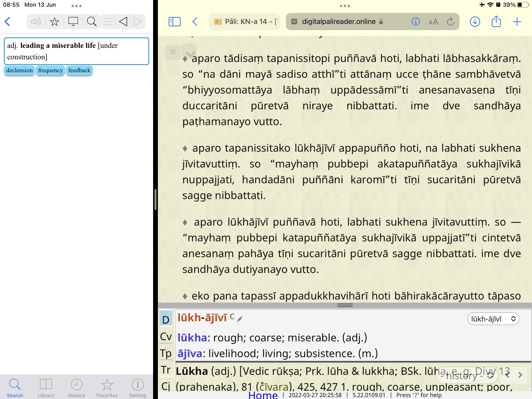The height and width of the screenshot is (399, 532).
Task: Click the bookmark/star icon in toolbar
Action: (55, 22)
